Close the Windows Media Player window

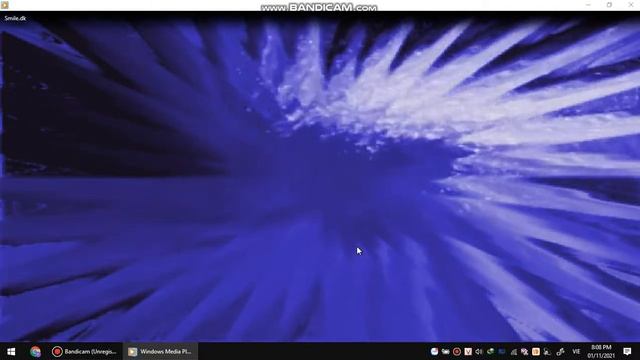(x=630, y=5)
